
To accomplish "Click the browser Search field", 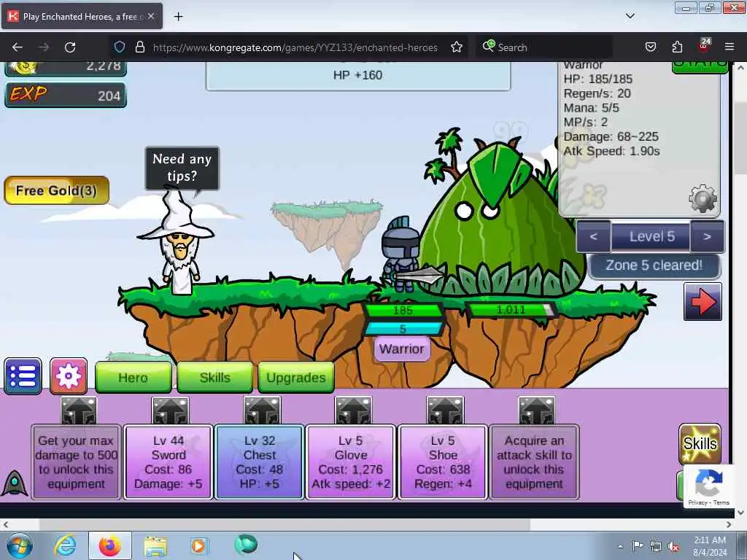I will coord(543,47).
